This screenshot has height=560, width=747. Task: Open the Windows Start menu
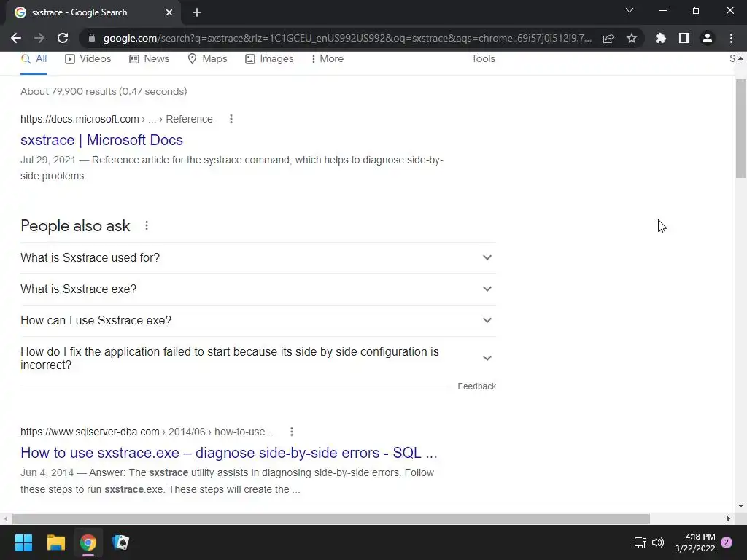coord(23,542)
